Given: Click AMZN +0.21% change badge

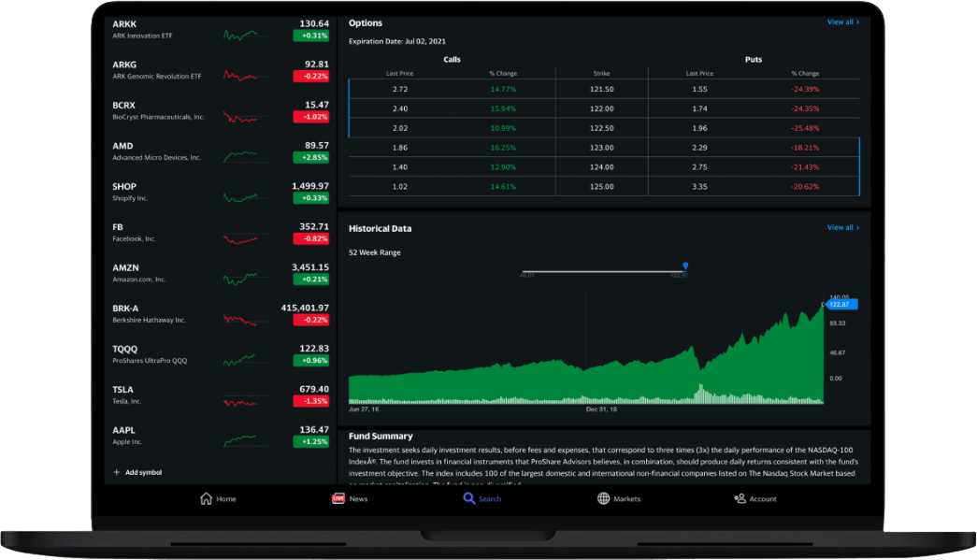Looking at the screenshot, I should (311, 280).
